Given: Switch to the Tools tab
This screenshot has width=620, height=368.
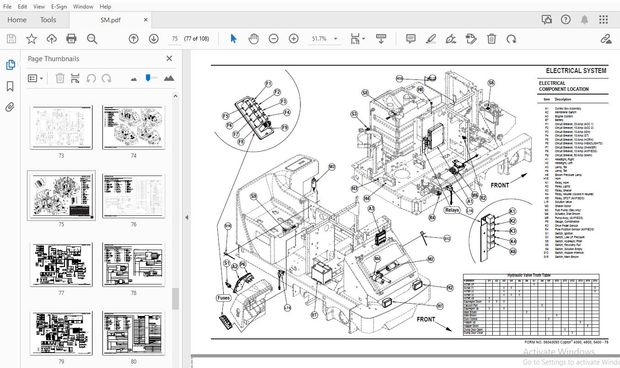Looking at the screenshot, I should click(x=48, y=20).
